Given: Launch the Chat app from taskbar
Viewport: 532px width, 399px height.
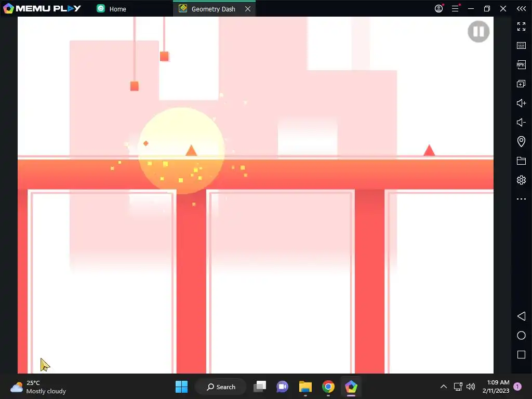Looking at the screenshot, I should (x=282, y=387).
